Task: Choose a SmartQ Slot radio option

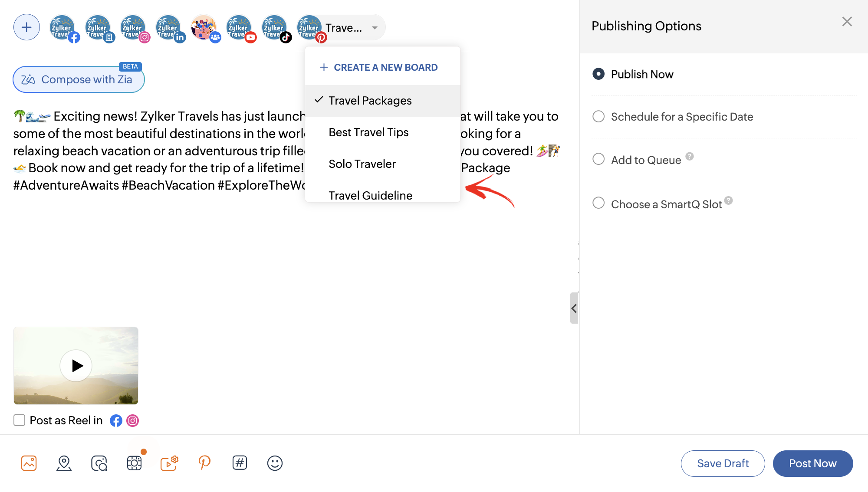Action: pos(598,203)
